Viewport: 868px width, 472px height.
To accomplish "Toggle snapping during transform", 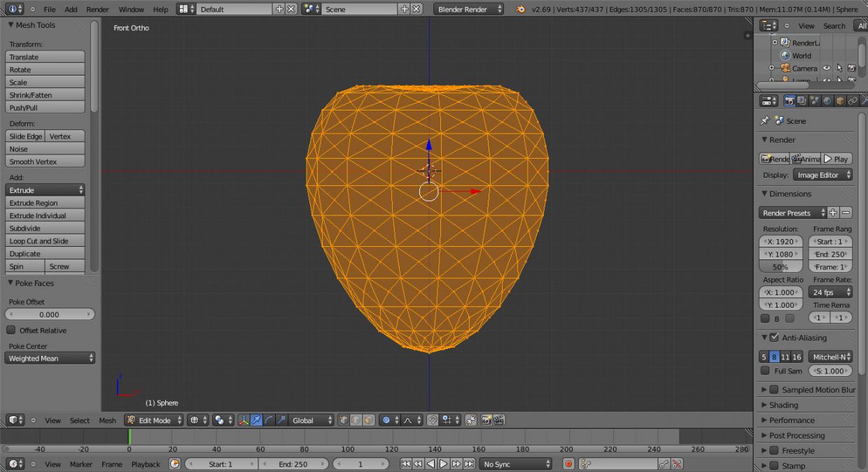I will tap(433, 420).
